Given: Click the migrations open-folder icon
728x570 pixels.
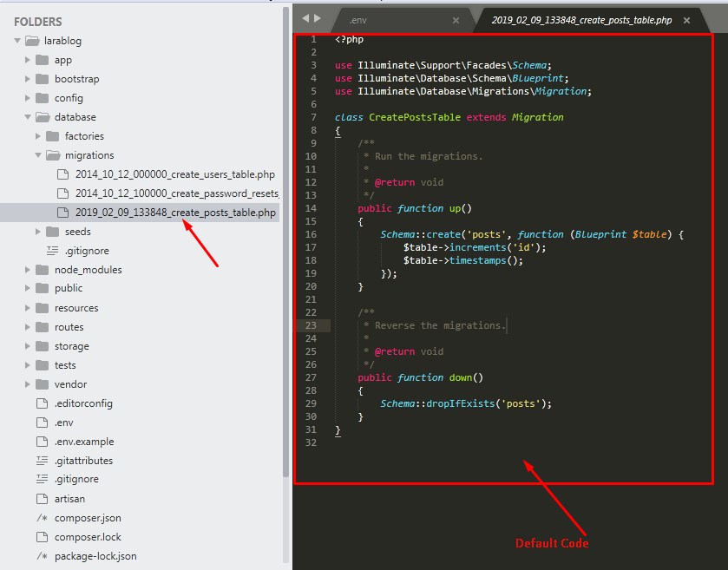Looking at the screenshot, I should click(x=53, y=155).
